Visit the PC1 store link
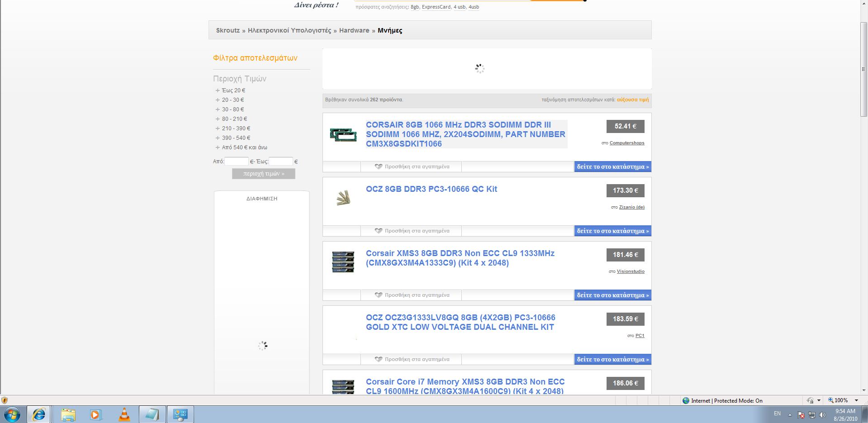 pyautogui.click(x=640, y=336)
